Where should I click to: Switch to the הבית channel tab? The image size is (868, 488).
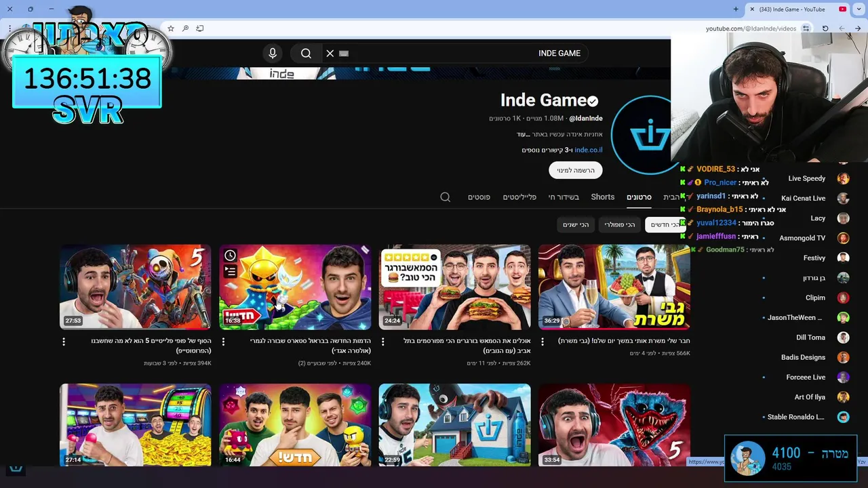pyautogui.click(x=671, y=197)
